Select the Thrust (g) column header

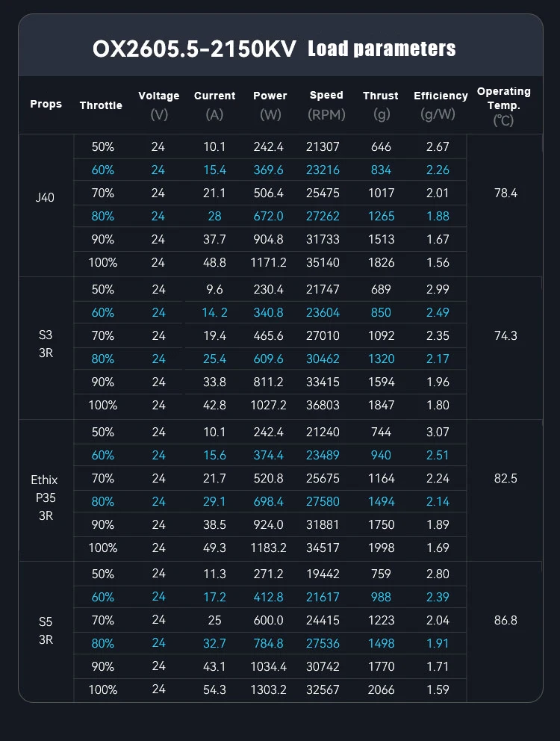[381, 105]
